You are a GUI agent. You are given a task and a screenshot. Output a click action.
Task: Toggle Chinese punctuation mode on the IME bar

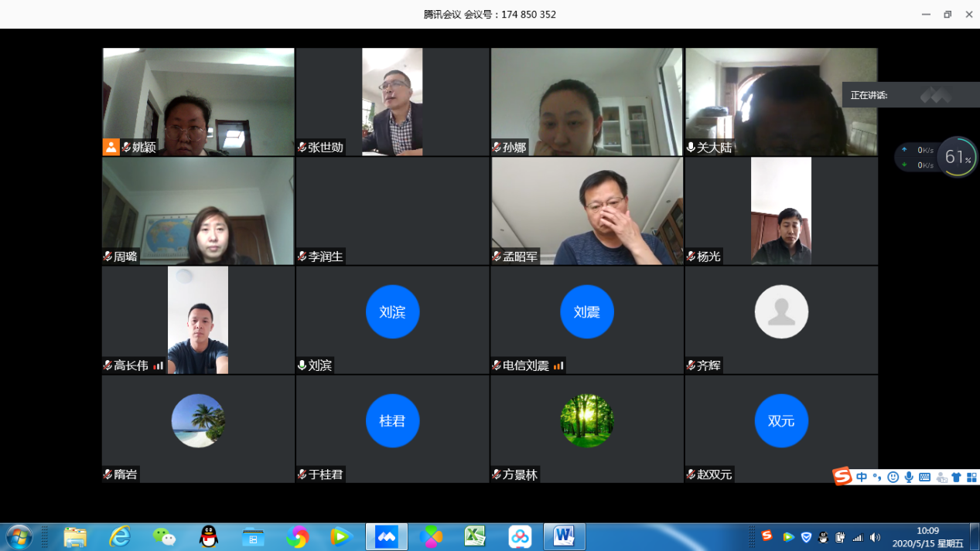tap(877, 478)
